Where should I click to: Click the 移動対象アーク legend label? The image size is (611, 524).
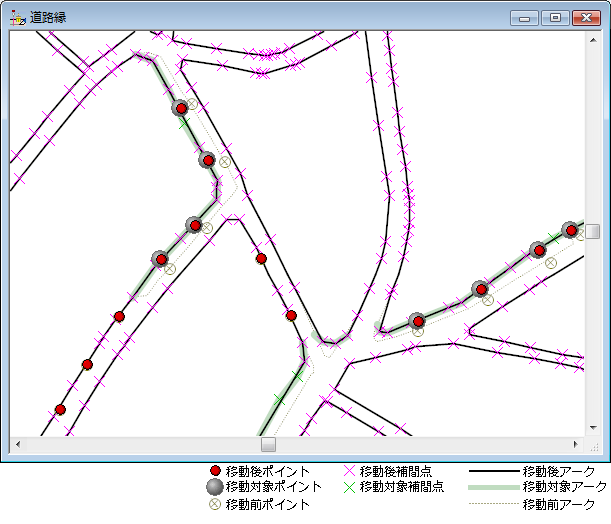pos(565,487)
